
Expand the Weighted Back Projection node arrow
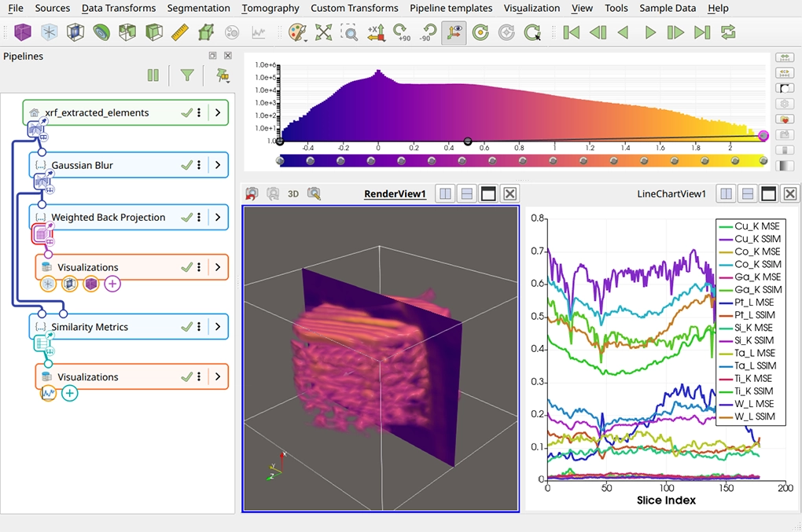218,217
